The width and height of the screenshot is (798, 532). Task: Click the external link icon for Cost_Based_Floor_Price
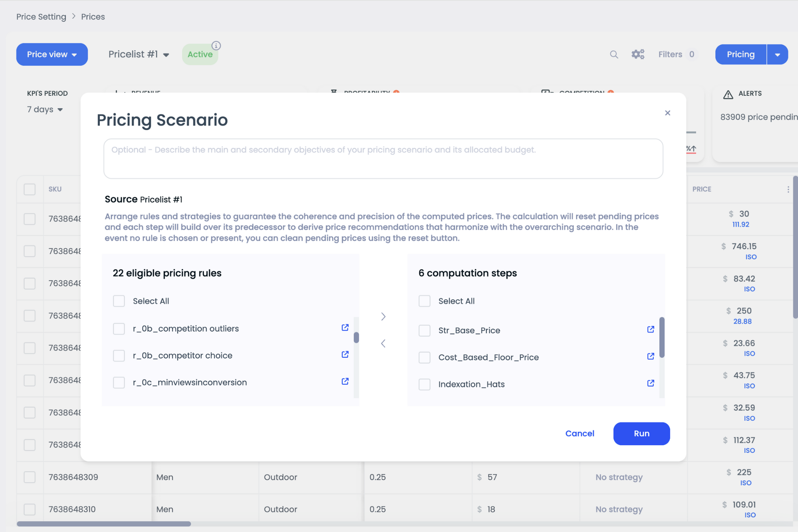pos(651,357)
